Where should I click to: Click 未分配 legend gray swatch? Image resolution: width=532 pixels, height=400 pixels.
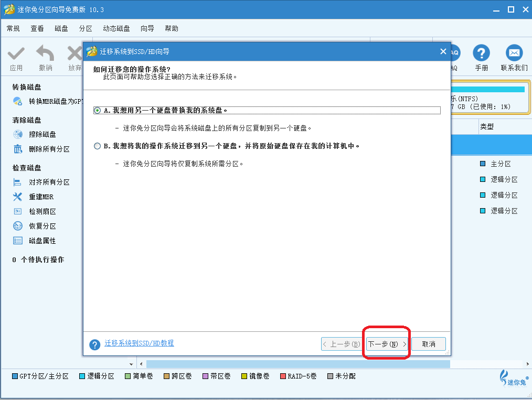click(330, 376)
